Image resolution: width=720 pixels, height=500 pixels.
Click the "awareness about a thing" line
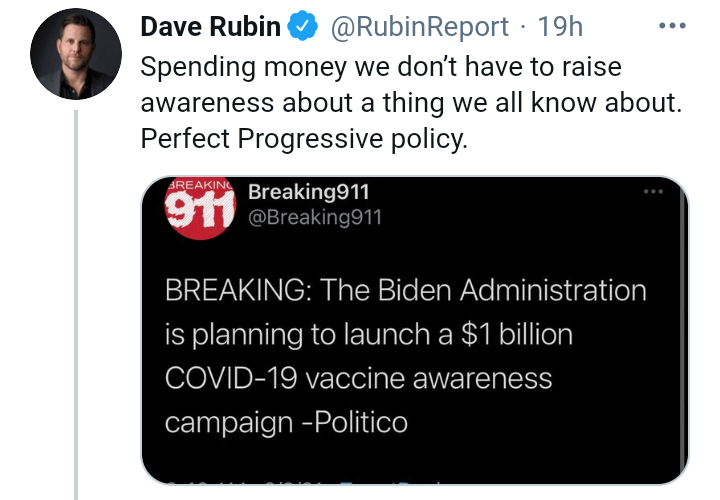(x=410, y=104)
